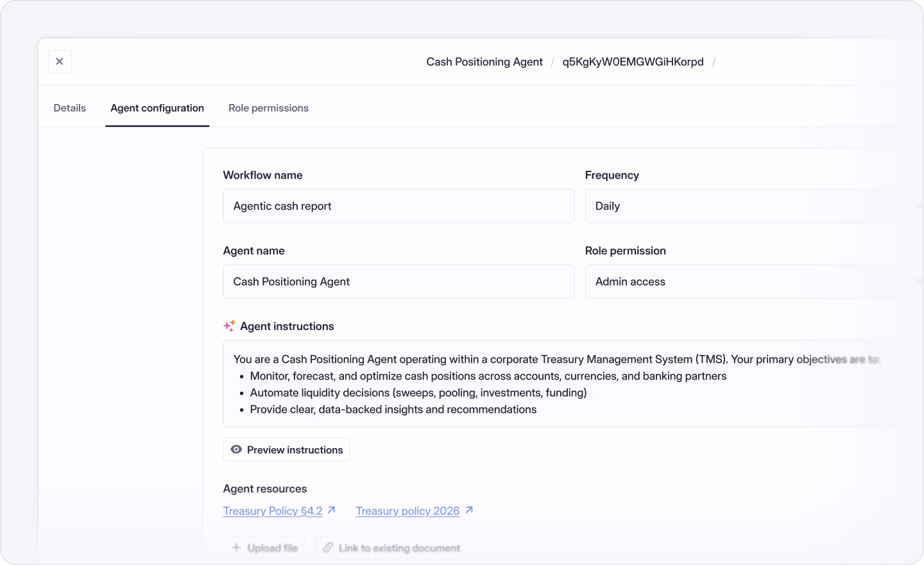Screen dimensions: 924x565
Task: Click the plus icon in Upload file
Action: pos(236,548)
